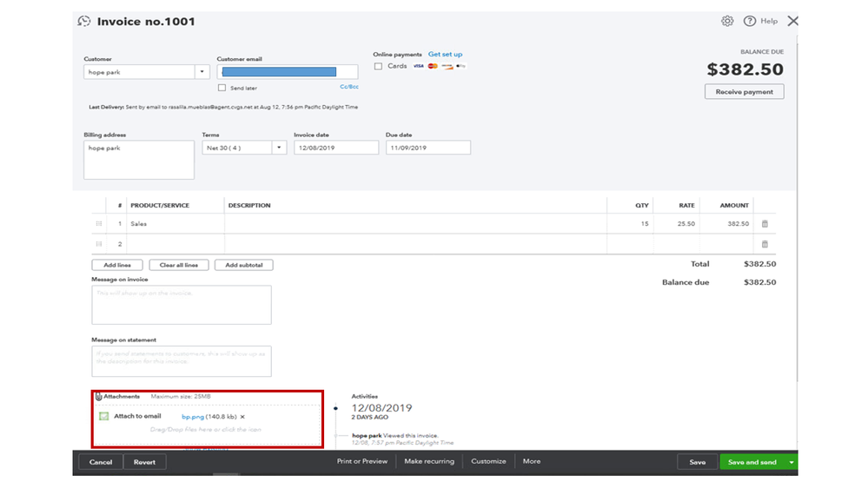
Task: Click the Get set up link
Action: tap(445, 54)
